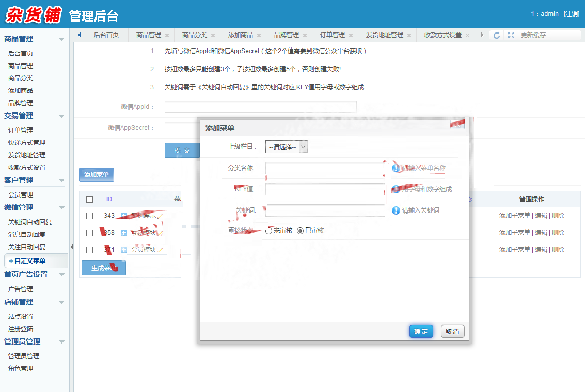The height and width of the screenshot is (392, 585).
Task: Click the edit pencil icon beside 会员模块
Action: pyautogui.click(x=160, y=250)
